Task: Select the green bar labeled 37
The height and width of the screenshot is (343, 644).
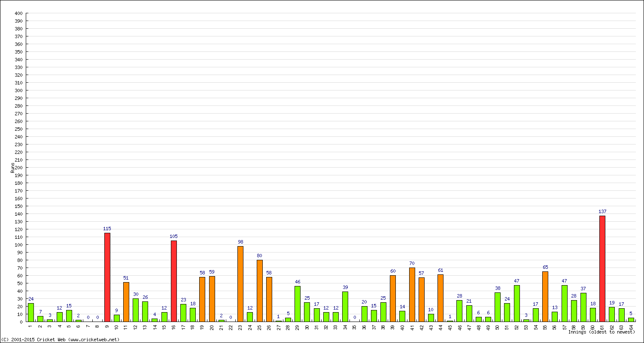Action: click(x=583, y=307)
